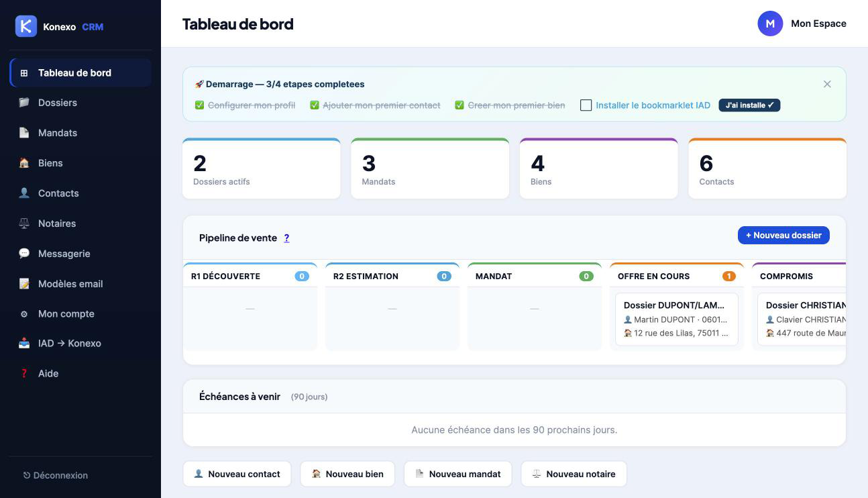Click house icon beside 447 route de Maur
The width and height of the screenshot is (868, 498).
[x=770, y=334]
